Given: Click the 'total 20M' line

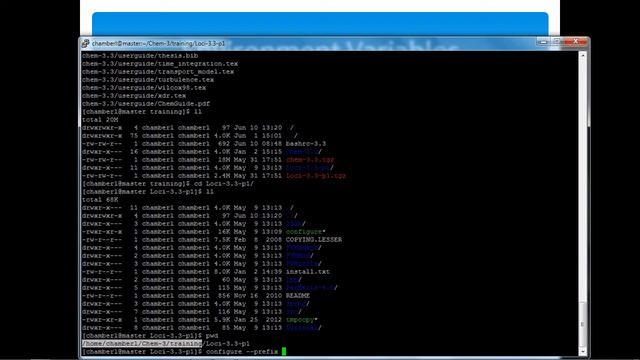Looking at the screenshot, I should [x=100, y=120].
